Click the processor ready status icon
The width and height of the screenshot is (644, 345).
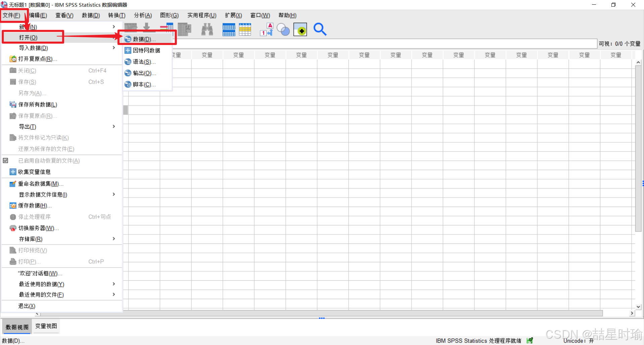530,340
